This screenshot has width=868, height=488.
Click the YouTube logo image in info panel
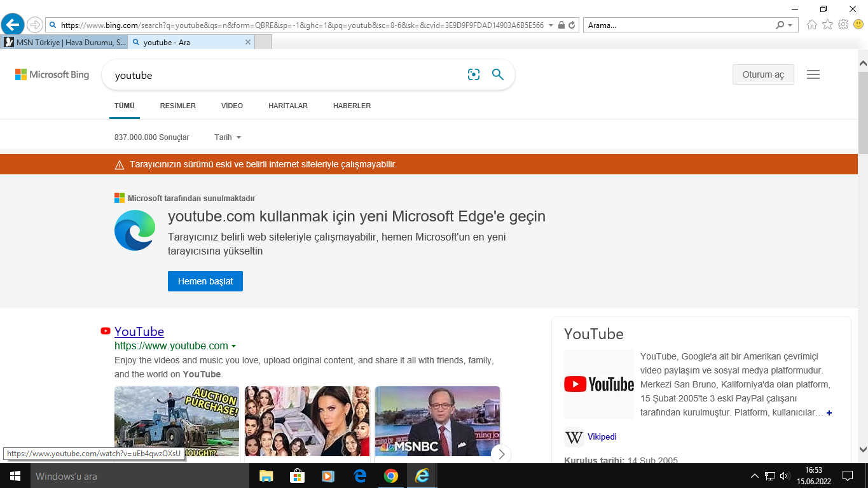pyautogui.click(x=599, y=384)
